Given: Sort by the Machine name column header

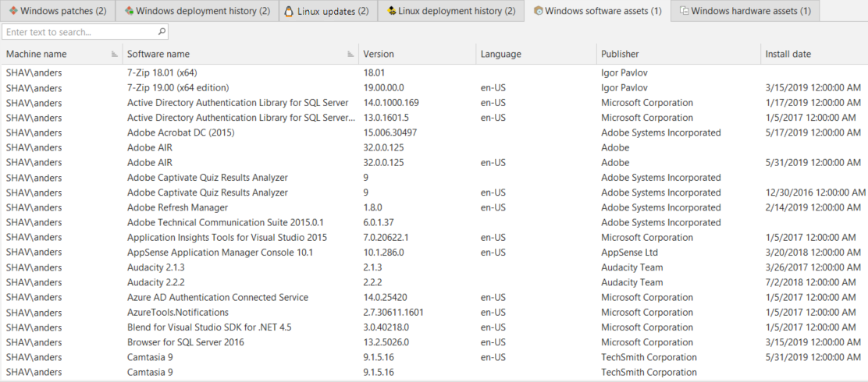Looking at the screenshot, I should (61, 54).
